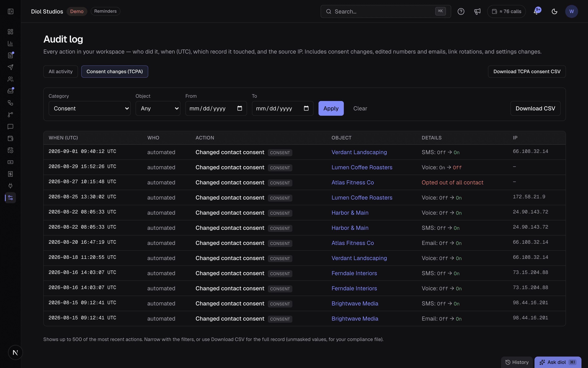Open the W user avatar menu

(571, 11)
